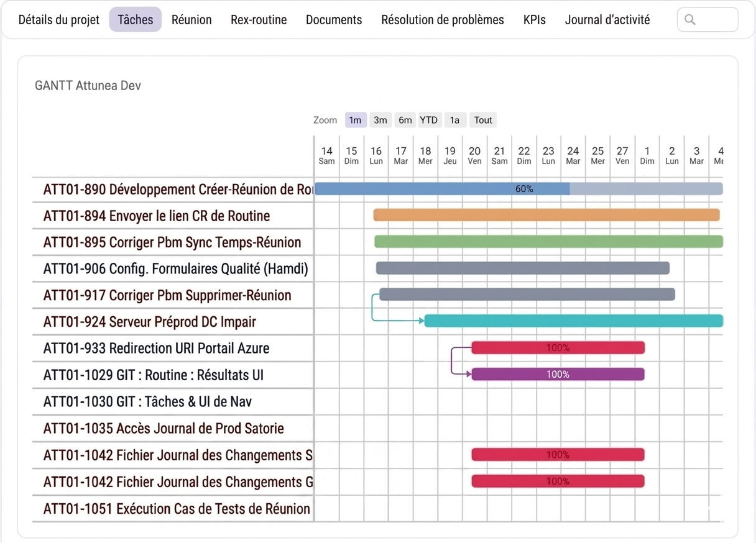Viewport: 756px width, 543px height.
Task: Open task ATT01-917 Corriger Pbm Supprimer-Réunion
Action: click(x=167, y=295)
